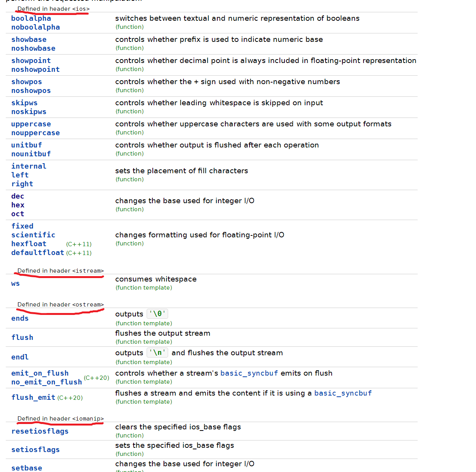This screenshot has height=472, width=476.
Task: Click 'Defined in header <iomanip>' text
Action: point(61,419)
